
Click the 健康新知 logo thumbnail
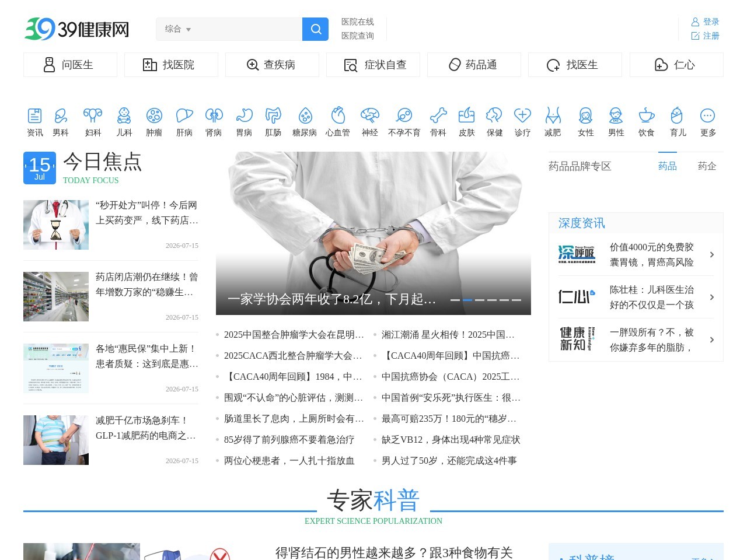click(x=577, y=339)
